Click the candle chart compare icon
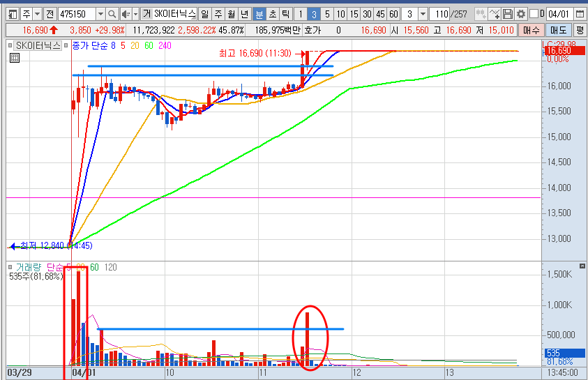Image resolution: width=588 pixels, height=380 pixels. (481, 14)
